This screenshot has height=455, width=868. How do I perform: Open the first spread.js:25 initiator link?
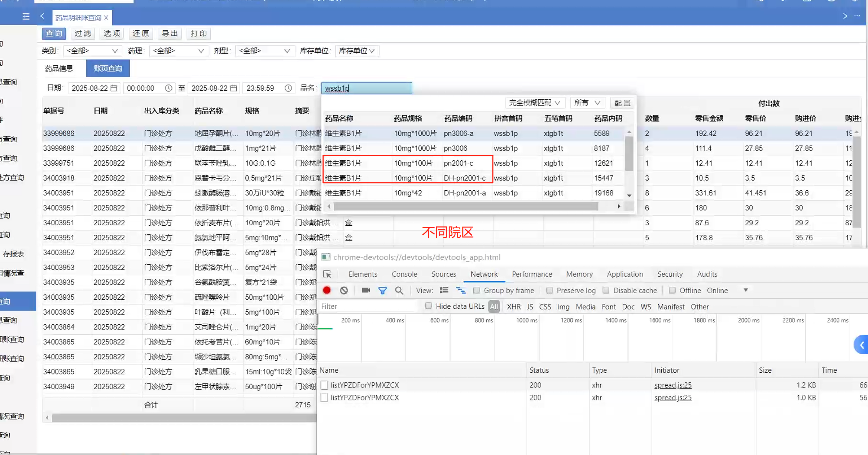coord(672,385)
